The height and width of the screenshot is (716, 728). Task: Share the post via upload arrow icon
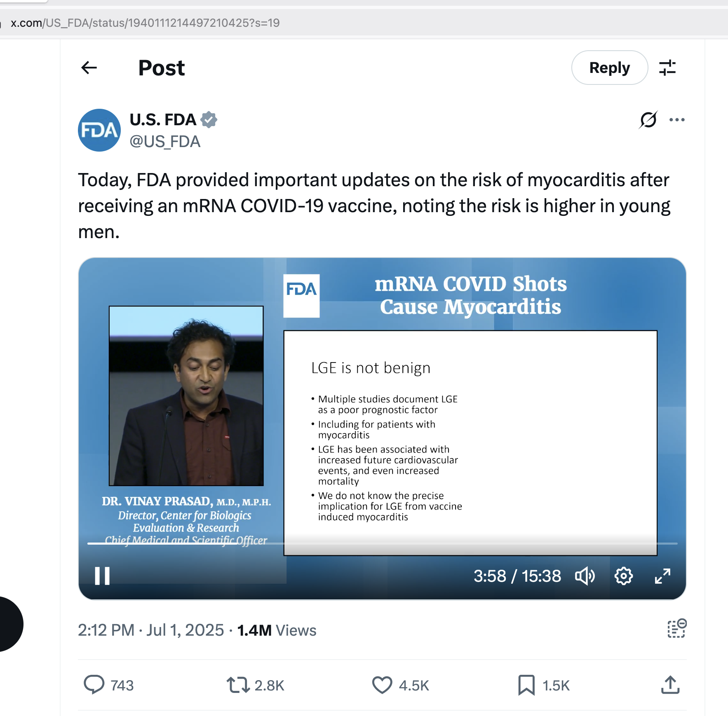(x=670, y=685)
